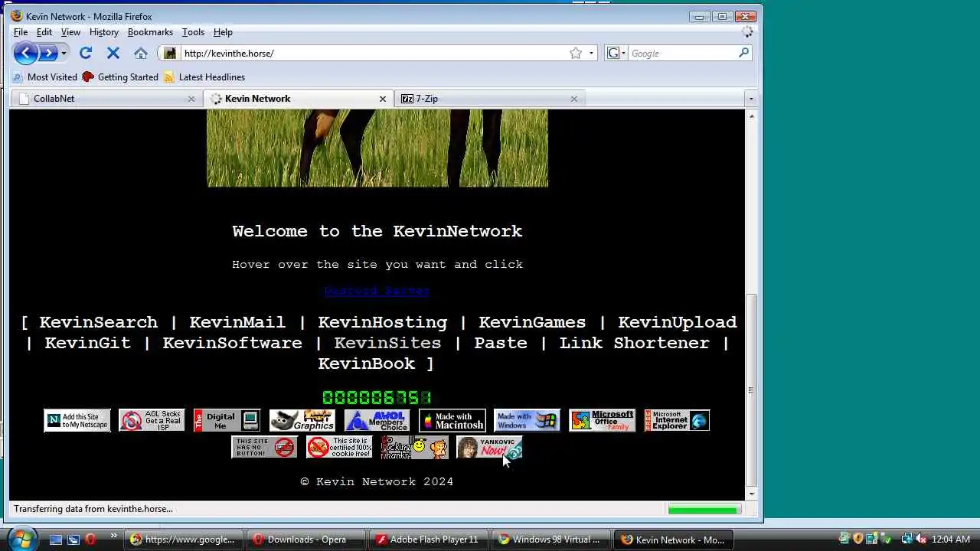Open the list all tabs dropdown

[750, 99]
